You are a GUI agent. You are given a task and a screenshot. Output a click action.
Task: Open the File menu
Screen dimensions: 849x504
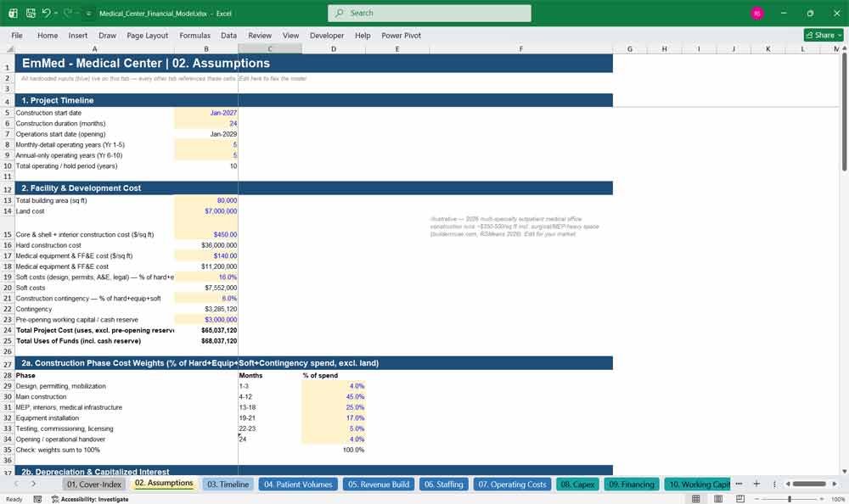point(17,35)
